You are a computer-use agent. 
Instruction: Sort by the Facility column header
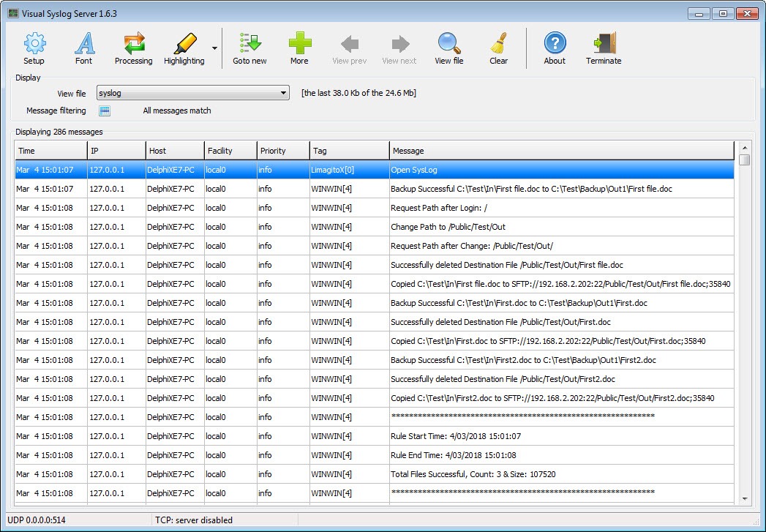pyautogui.click(x=231, y=151)
